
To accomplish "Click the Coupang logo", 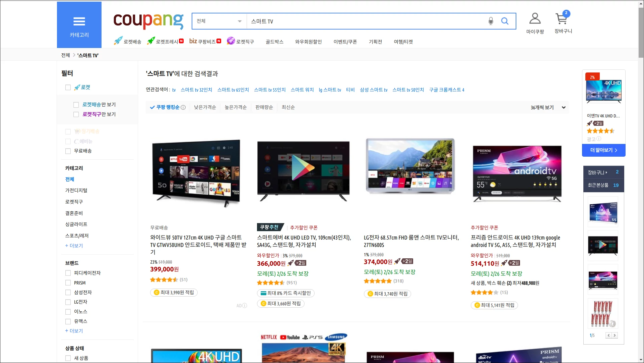I will [148, 21].
